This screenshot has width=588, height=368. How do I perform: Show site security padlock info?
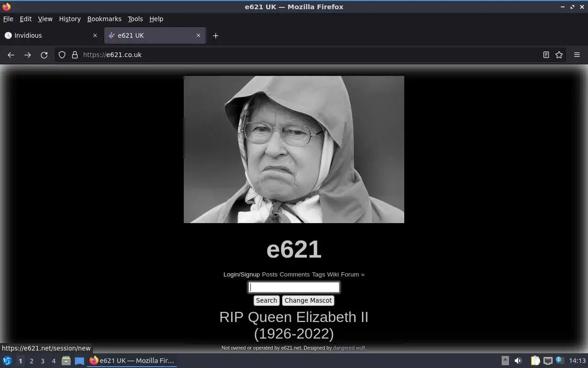(x=75, y=55)
